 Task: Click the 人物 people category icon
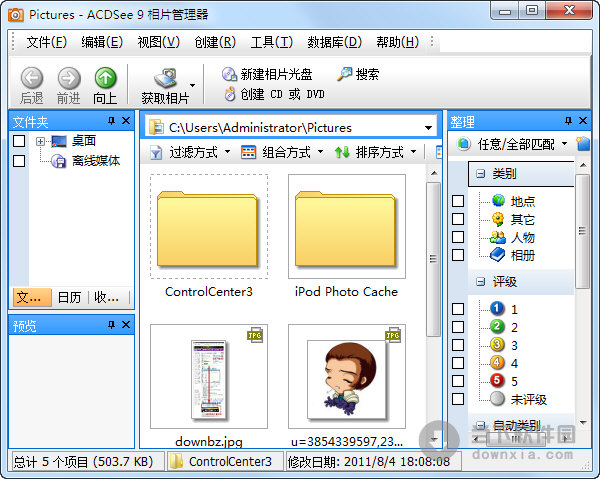click(498, 237)
